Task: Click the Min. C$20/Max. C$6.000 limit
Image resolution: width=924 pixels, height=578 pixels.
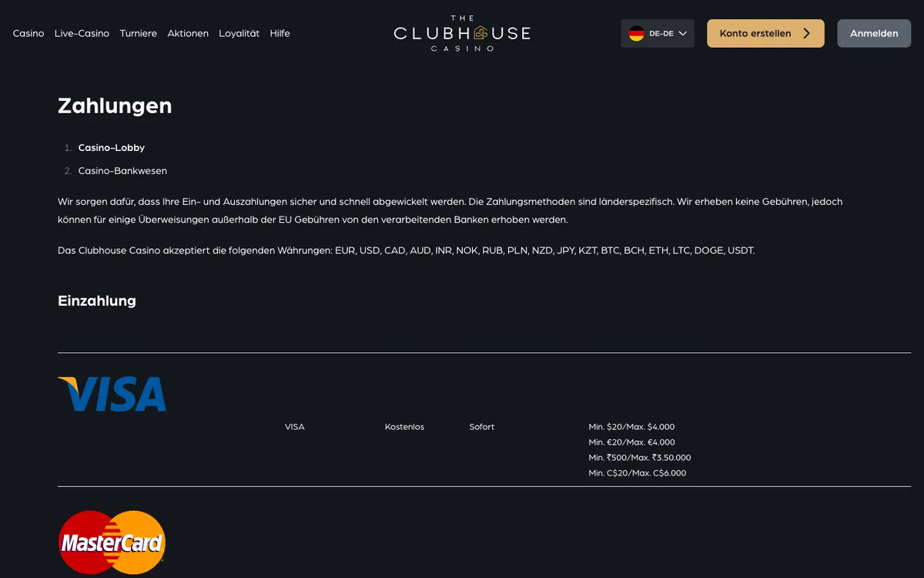Action: click(638, 472)
